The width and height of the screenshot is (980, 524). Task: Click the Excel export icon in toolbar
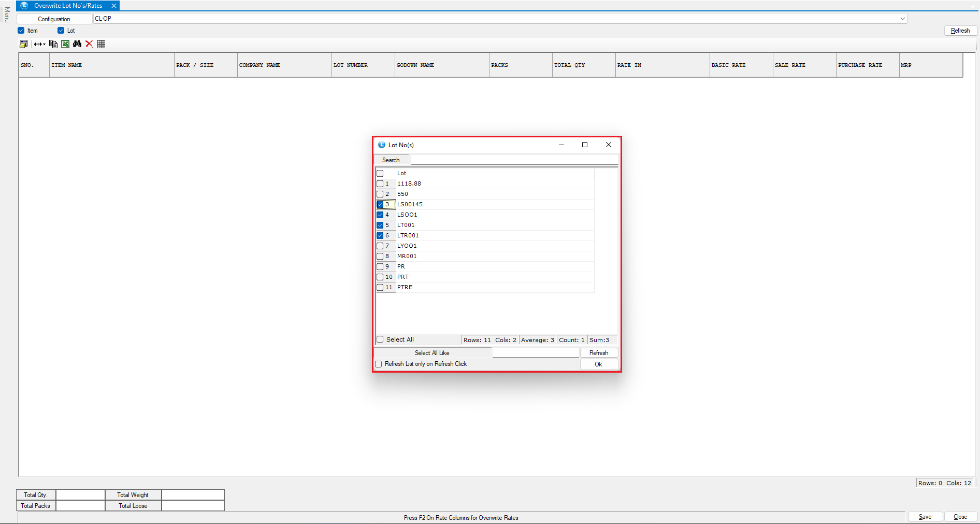coord(65,44)
